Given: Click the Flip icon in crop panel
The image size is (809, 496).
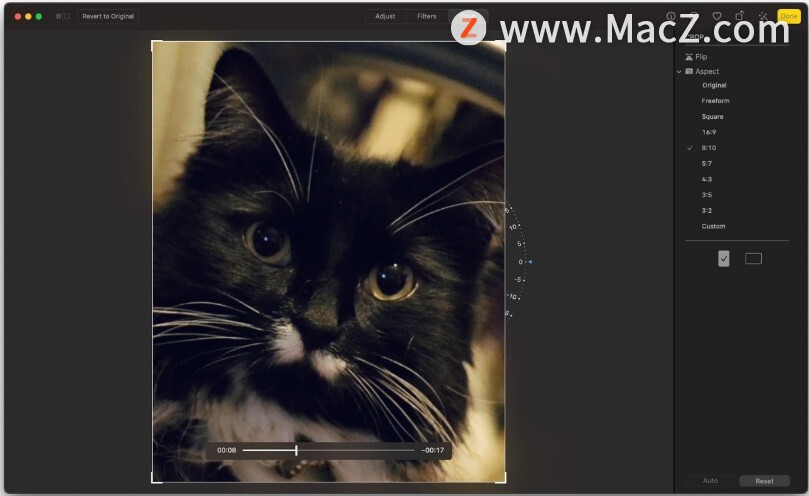Looking at the screenshot, I should [x=689, y=57].
